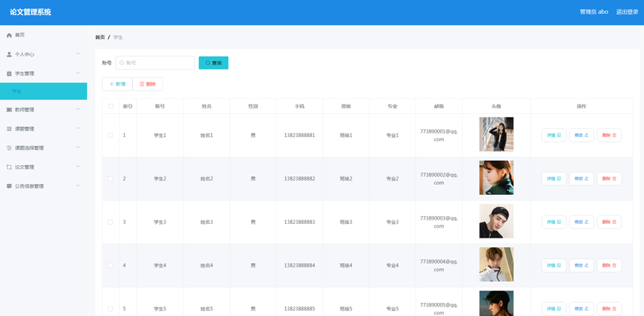Click the 公告信息管理 sidebar icon
This screenshot has height=316, width=644.
pos(9,186)
